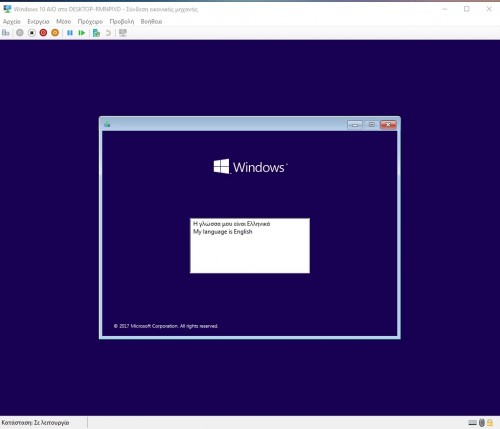Viewport: 500px width, 429px height.
Task: Open the Μέσο menu
Action: (63, 22)
